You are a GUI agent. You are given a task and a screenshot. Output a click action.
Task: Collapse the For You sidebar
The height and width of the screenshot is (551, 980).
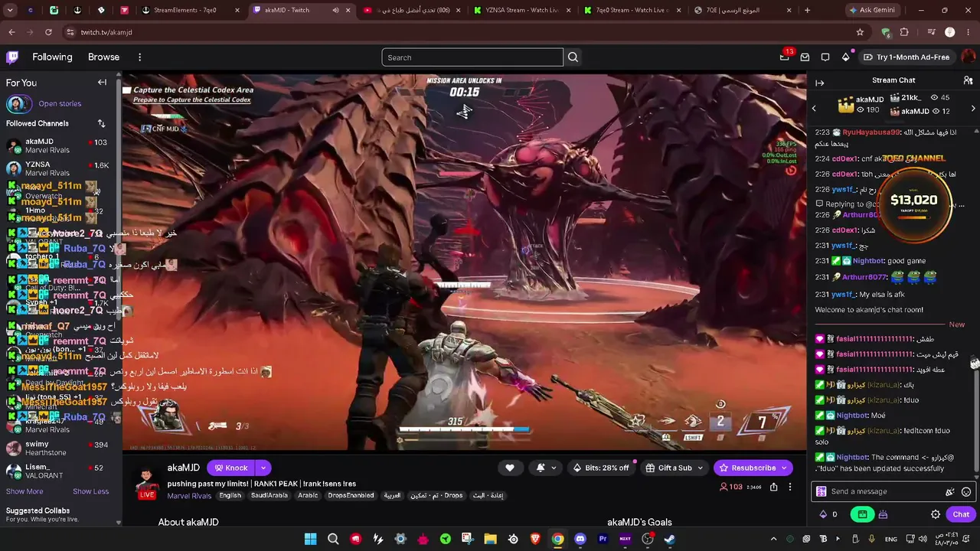coord(102,83)
